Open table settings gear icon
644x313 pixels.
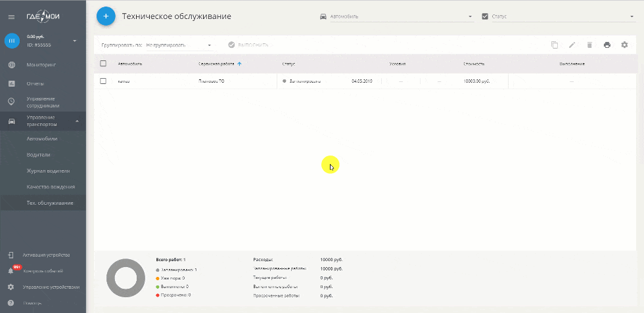pos(625,45)
